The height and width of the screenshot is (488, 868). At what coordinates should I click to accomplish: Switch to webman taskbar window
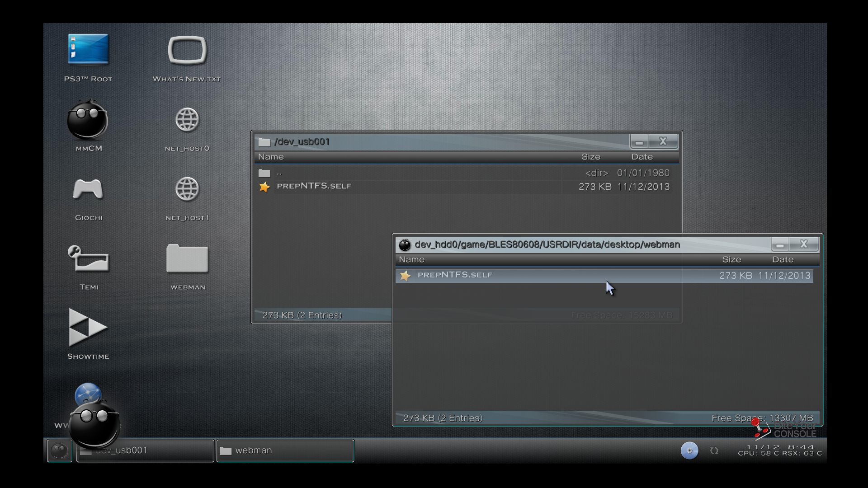click(285, 450)
